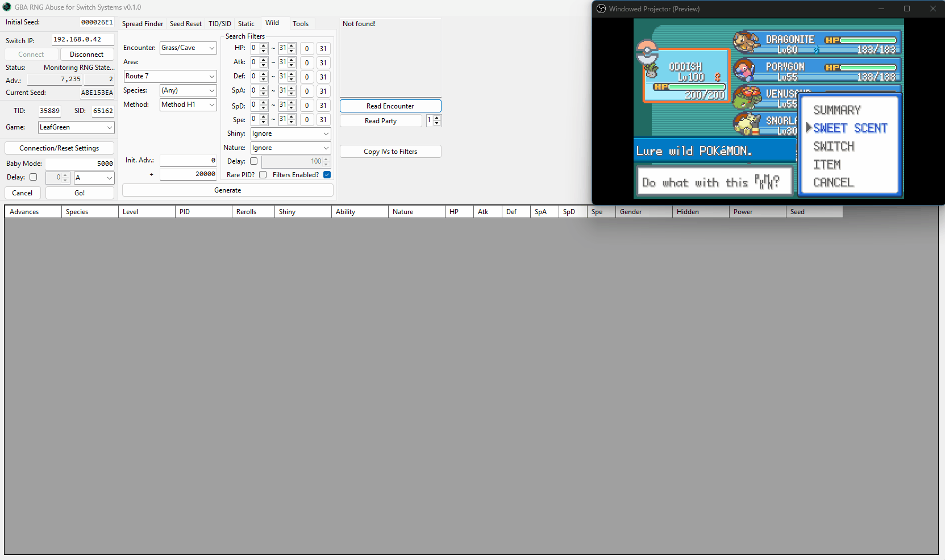945x560 pixels.
Task: Click the SID input field
Action: pos(103,111)
